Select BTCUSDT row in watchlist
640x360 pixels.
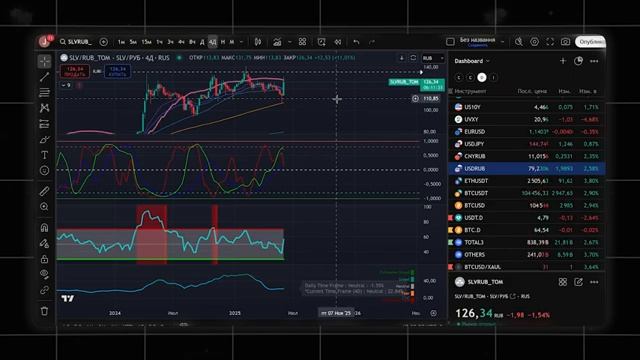527,193
